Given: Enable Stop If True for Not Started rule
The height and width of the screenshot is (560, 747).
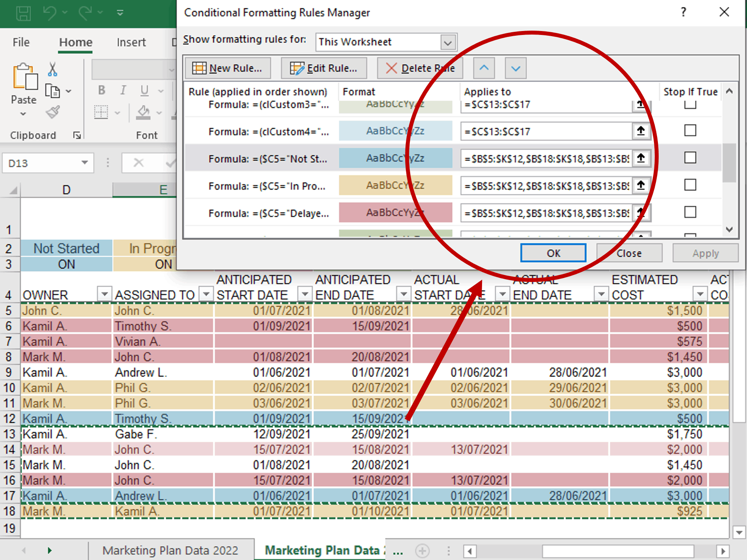Looking at the screenshot, I should (690, 158).
